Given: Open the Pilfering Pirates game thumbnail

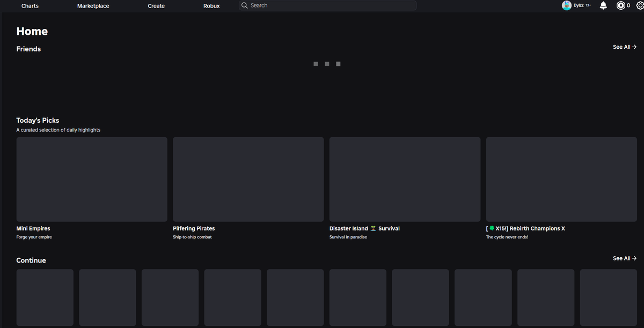Looking at the screenshot, I should (248, 179).
